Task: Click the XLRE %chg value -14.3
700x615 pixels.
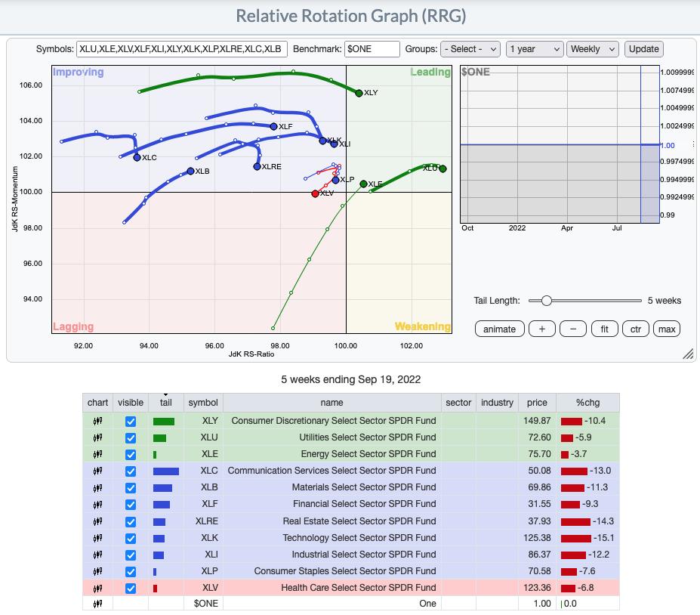Action: tap(603, 521)
